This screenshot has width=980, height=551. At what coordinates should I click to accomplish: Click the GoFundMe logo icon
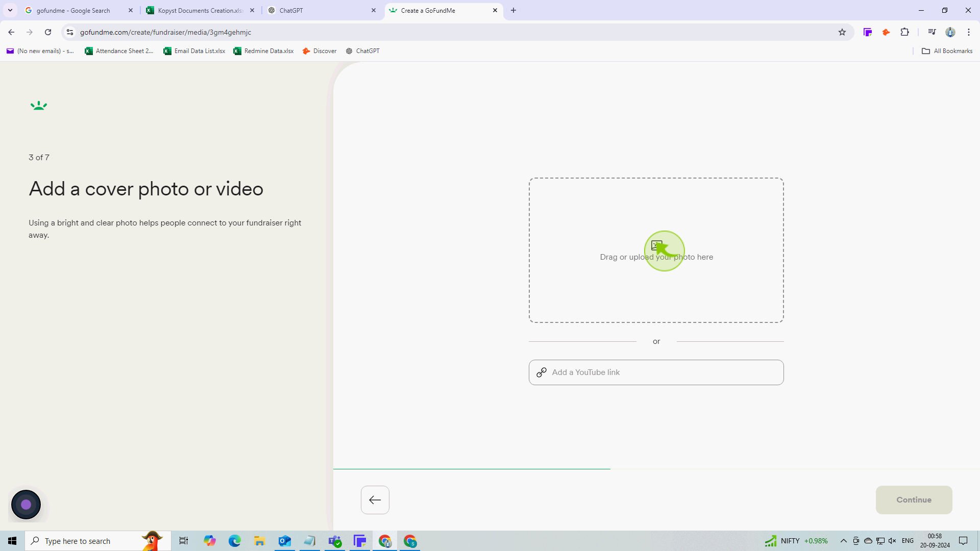click(38, 105)
